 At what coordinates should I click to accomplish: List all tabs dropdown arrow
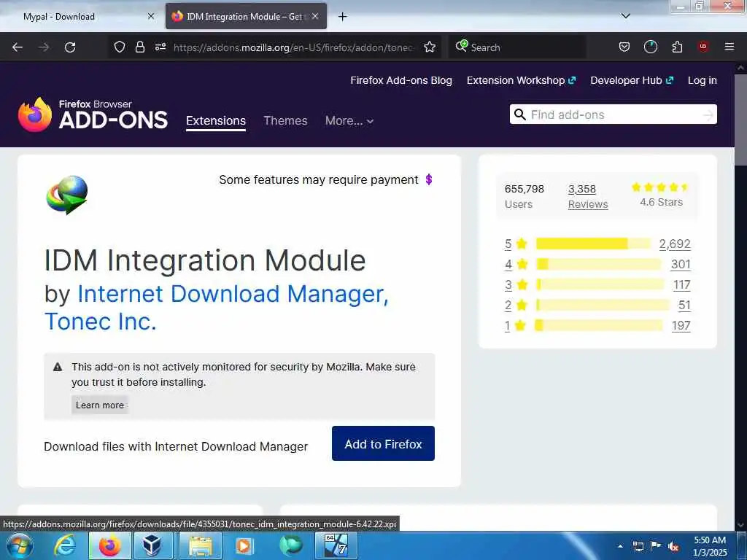coord(626,16)
